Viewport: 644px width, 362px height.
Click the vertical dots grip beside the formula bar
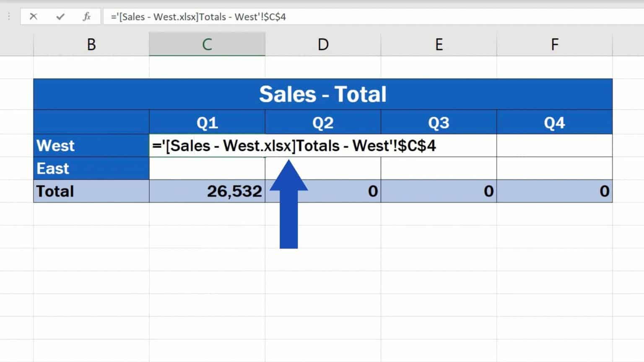(8, 17)
